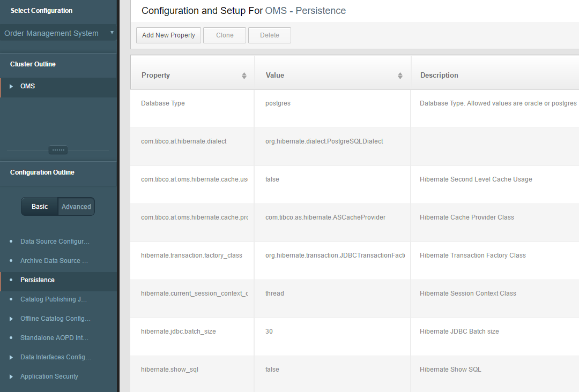Click Hibernate Show SQL description
This screenshot has height=392, width=579.
450,369
